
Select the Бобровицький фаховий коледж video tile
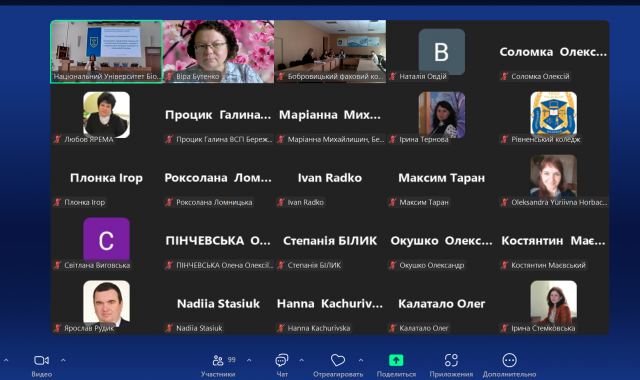(330, 52)
